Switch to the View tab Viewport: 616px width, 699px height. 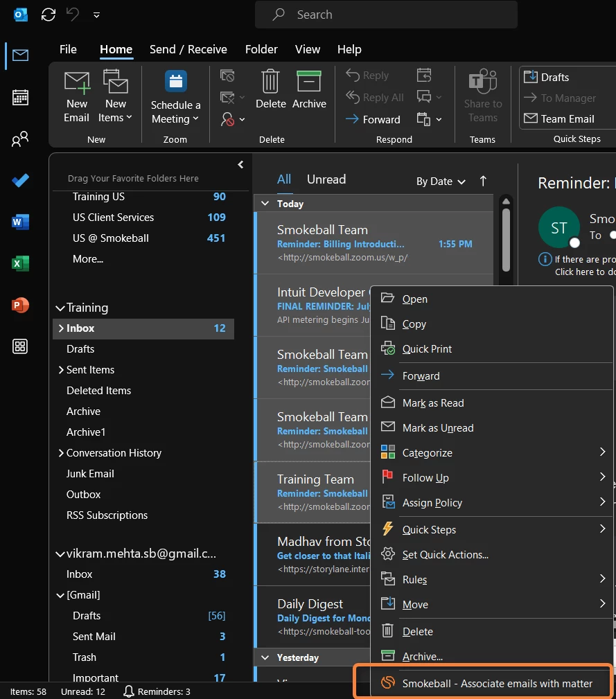(307, 49)
